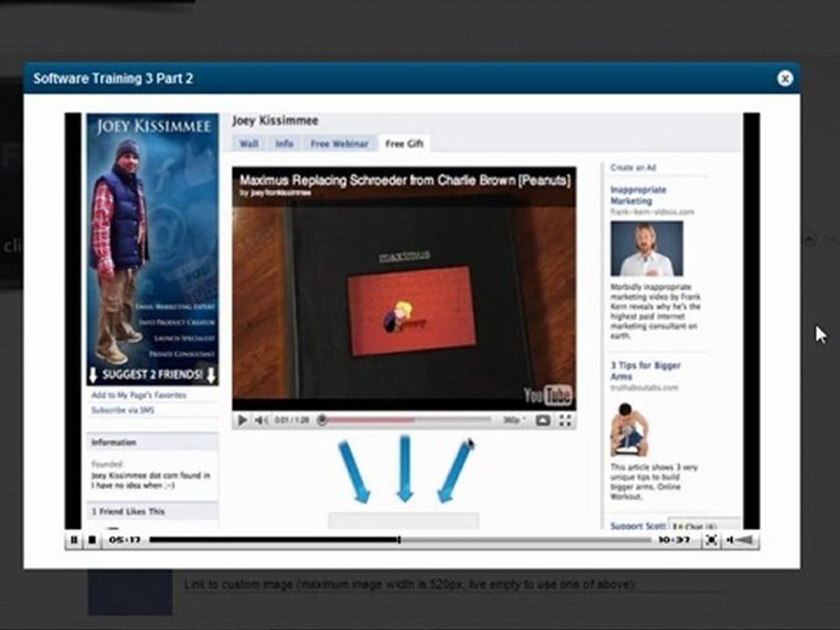Seek on the training video progress bar
840x630 pixels.
coord(400,540)
